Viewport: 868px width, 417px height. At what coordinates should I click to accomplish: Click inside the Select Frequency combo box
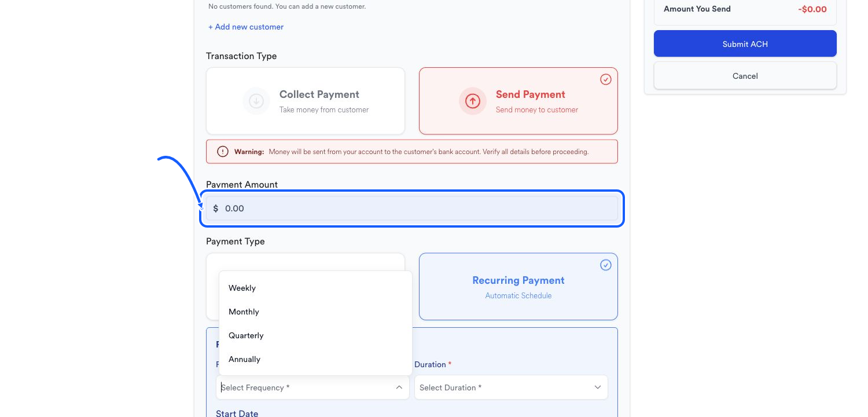coord(312,387)
